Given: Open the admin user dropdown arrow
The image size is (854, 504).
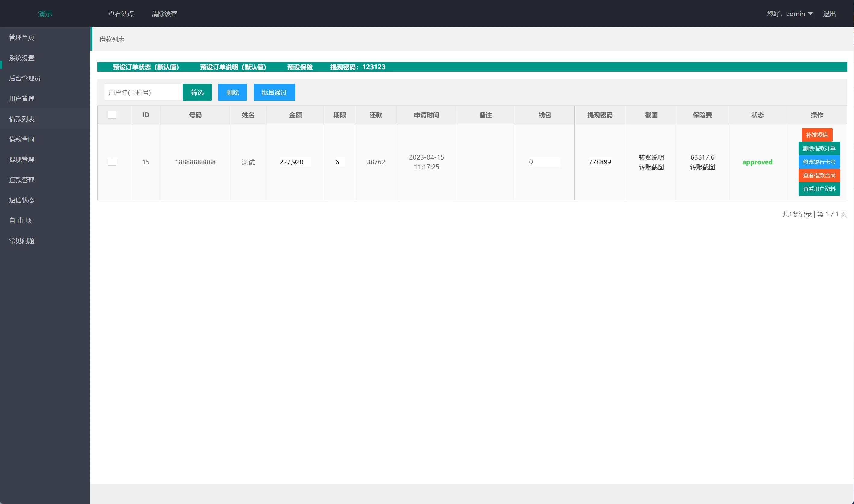Looking at the screenshot, I should pos(810,14).
